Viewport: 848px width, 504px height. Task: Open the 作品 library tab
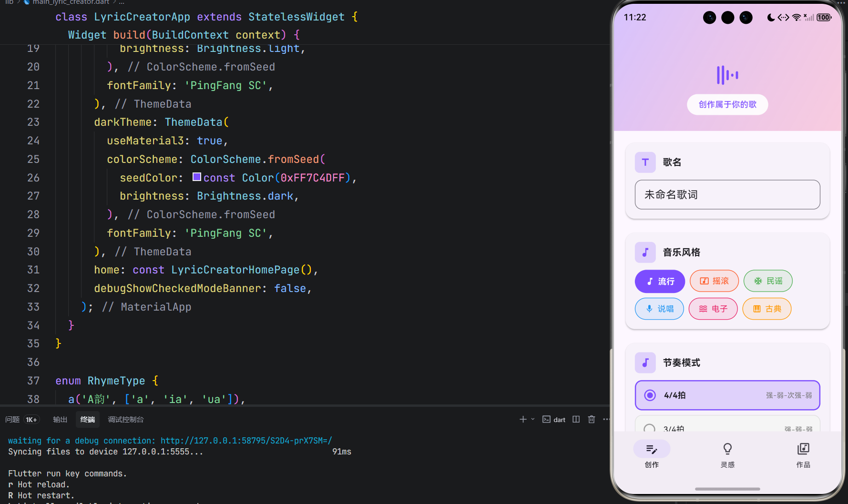coord(803,455)
